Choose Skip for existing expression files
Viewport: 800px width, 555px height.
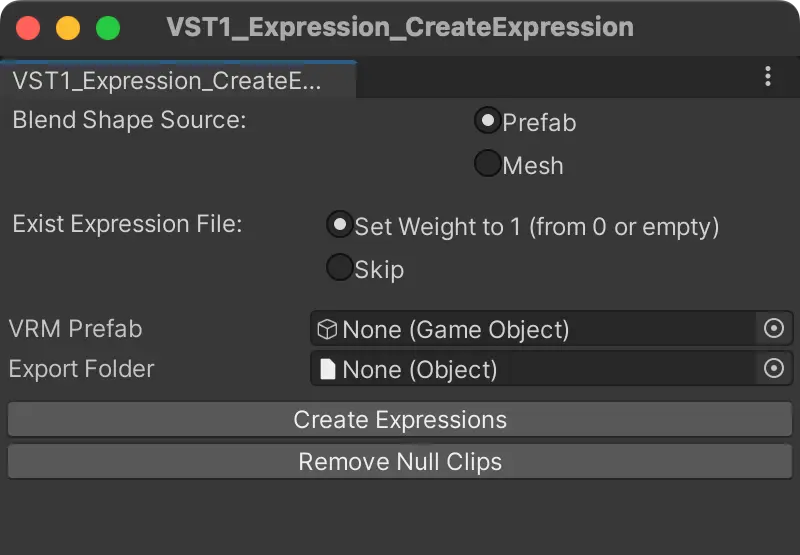pyautogui.click(x=340, y=268)
